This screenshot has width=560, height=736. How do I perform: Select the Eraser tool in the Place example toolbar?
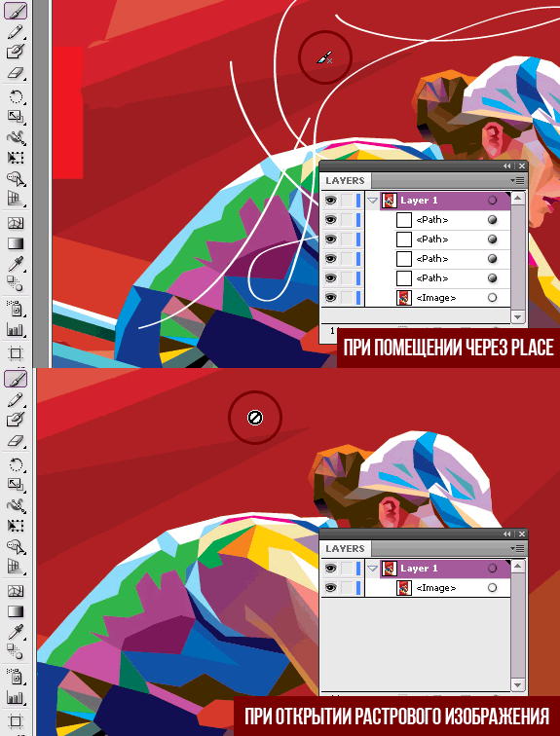point(16,73)
